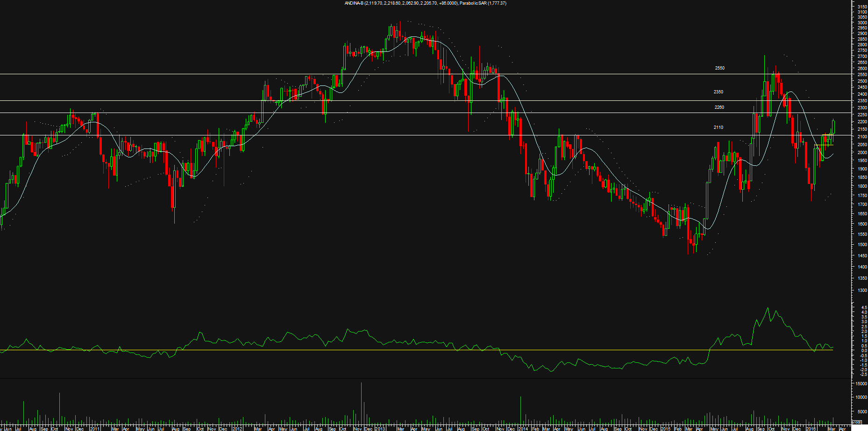Click the 15000 value on volume axis
Screen dimensions: 868x431
click(861, 384)
